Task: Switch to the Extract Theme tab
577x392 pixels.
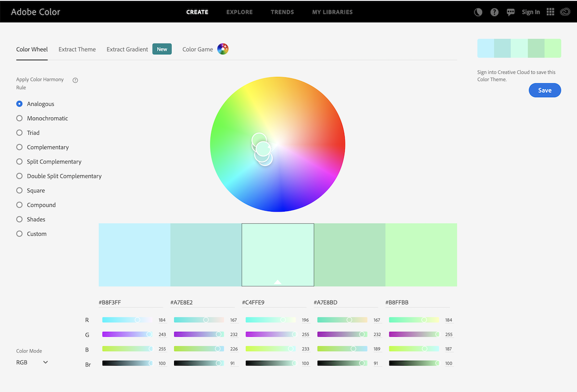Action: coord(77,49)
